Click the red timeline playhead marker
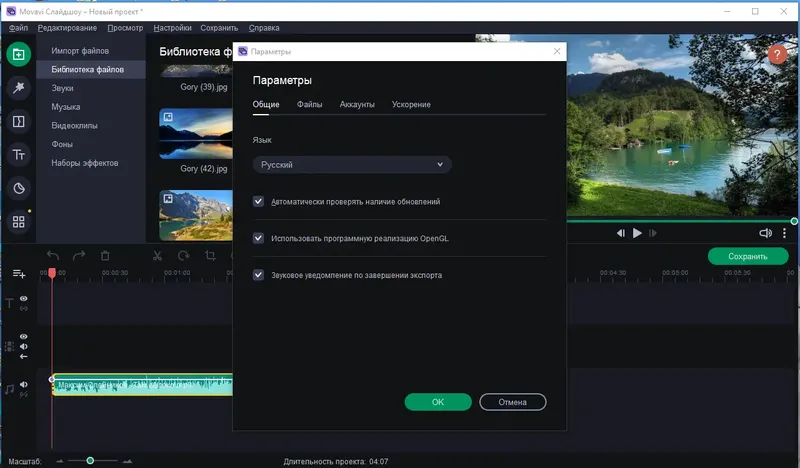Image resolution: width=800 pixels, height=468 pixels. (52, 274)
